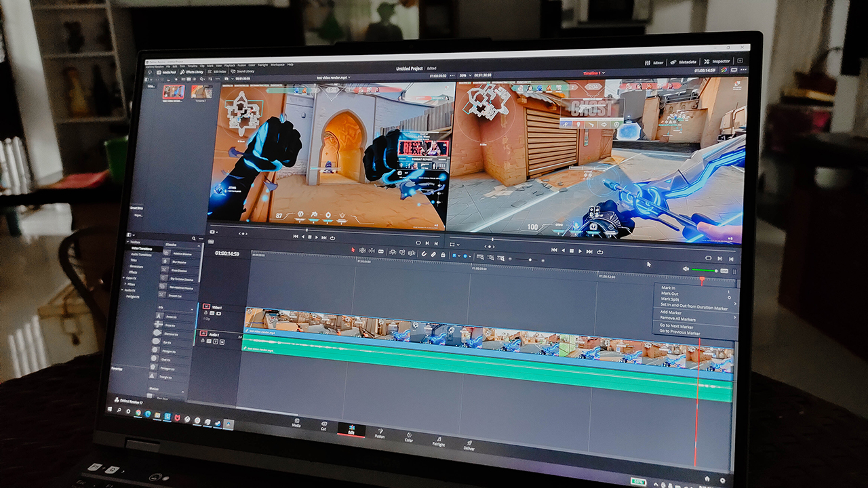
Task: Open the Mixer panel
Action: coord(654,62)
